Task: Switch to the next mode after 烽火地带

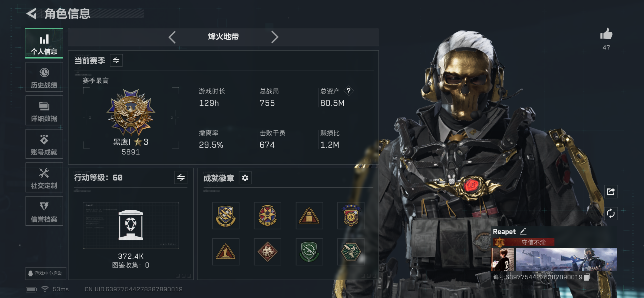Action: [x=275, y=37]
